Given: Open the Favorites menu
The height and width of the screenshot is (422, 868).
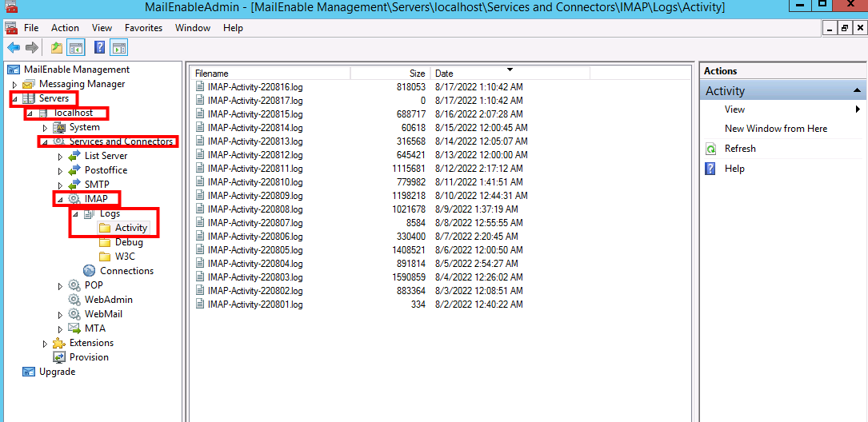Looking at the screenshot, I should click(143, 28).
